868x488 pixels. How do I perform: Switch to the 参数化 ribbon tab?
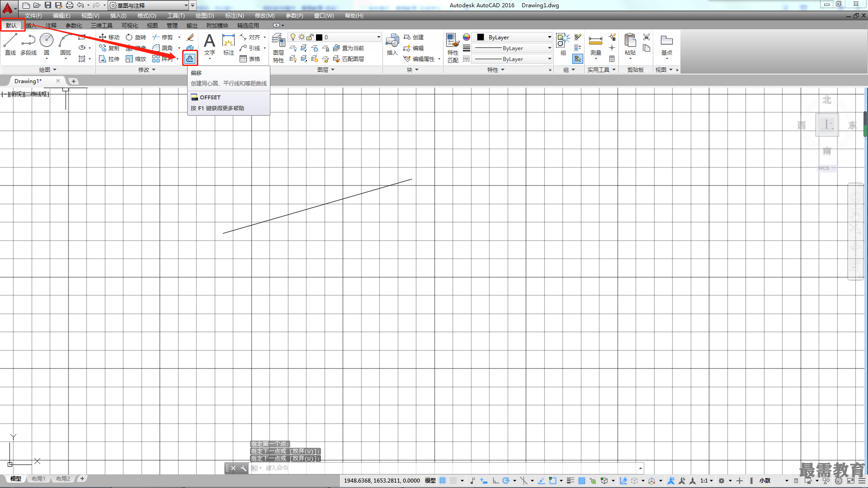[x=74, y=26]
